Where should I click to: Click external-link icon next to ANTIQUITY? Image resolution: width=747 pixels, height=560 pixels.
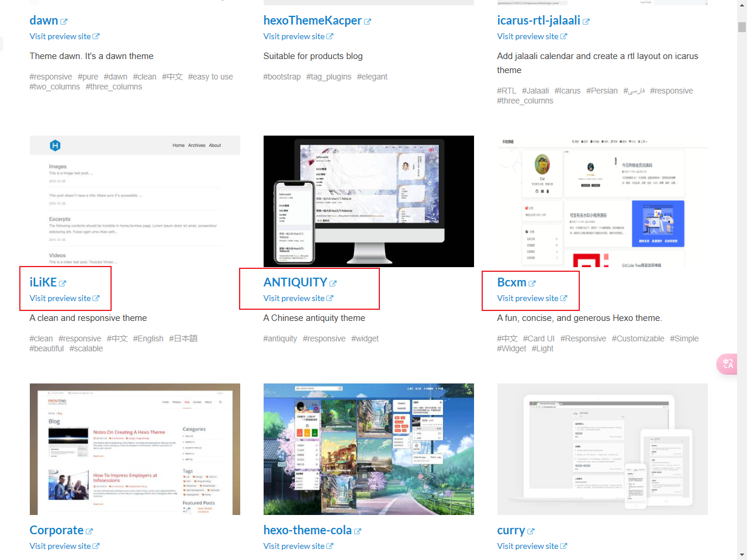pos(333,284)
